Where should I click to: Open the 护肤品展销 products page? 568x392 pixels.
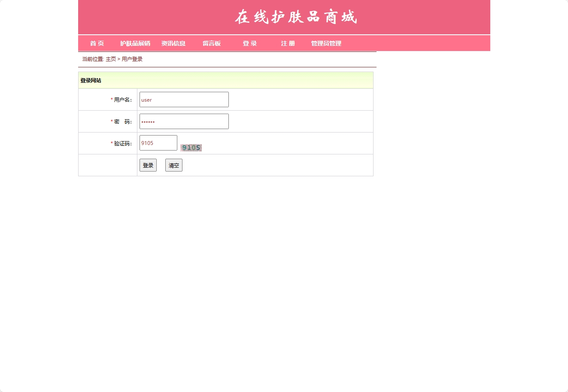pyautogui.click(x=135, y=43)
